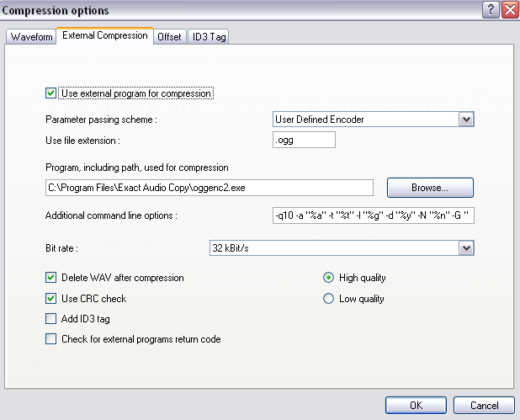Browse for the compression program

(x=430, y=188)
